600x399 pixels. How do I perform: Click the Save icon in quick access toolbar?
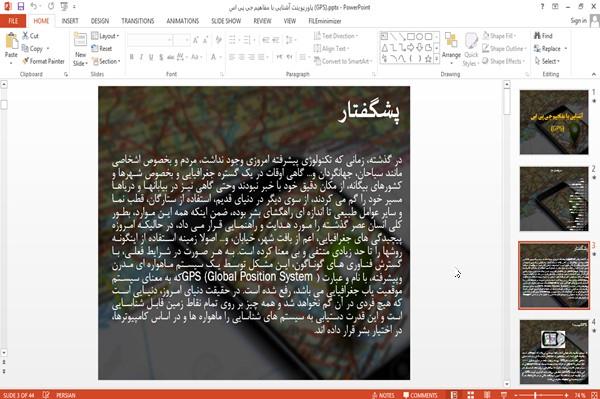point(21,6)
